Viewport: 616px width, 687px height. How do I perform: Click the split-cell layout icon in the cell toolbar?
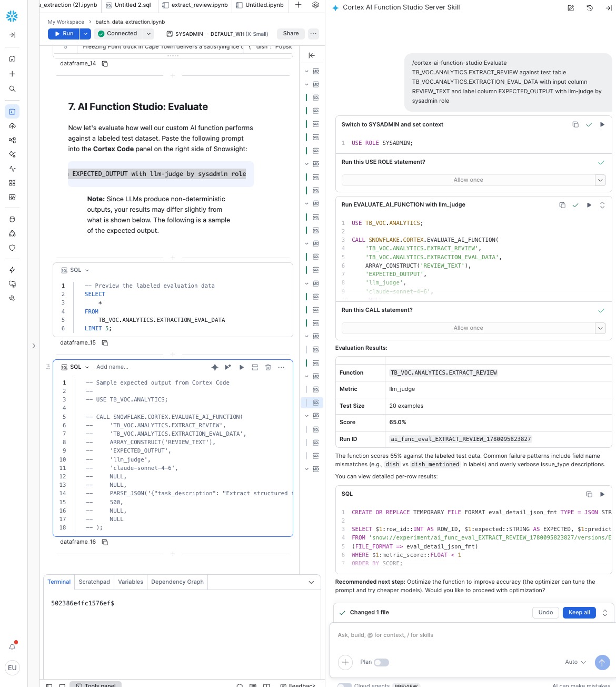point(255,367)
